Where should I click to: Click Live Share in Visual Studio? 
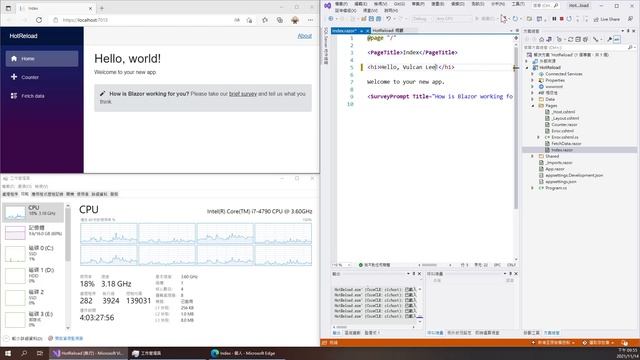tap(607, 19)
